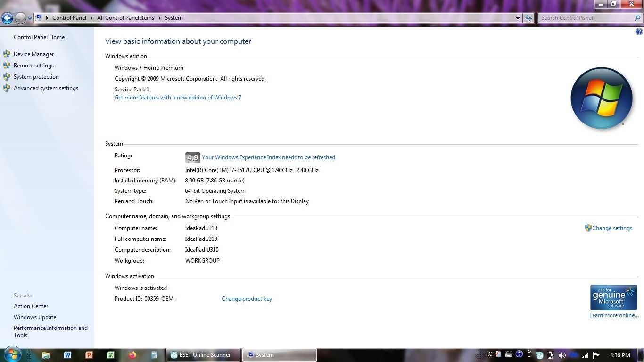Expand the arrow after Control Panel breadcrumb
The height and width of the screenshot is (362, 644).
91,18
